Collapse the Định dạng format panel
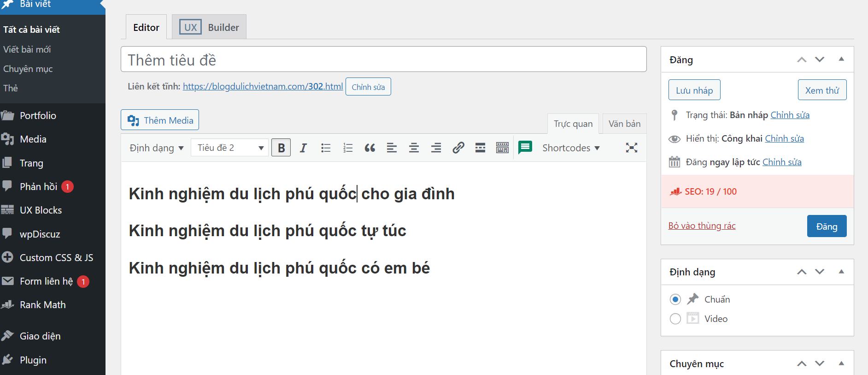The height and width of the screenshot is (375, 868). click(x=841, y=272)
